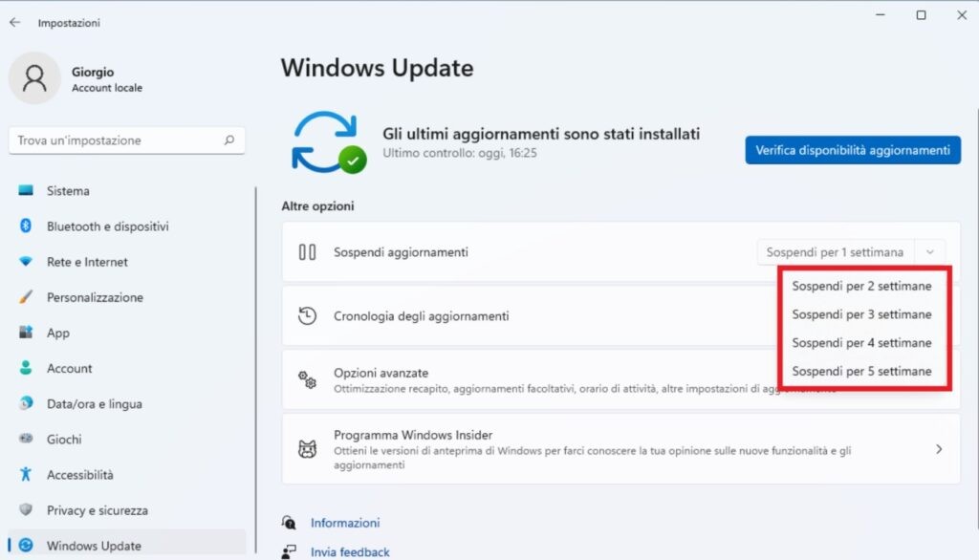Choose Sospendi per 3 settimane option
The image size is (979, 560).
coord(861,314)
